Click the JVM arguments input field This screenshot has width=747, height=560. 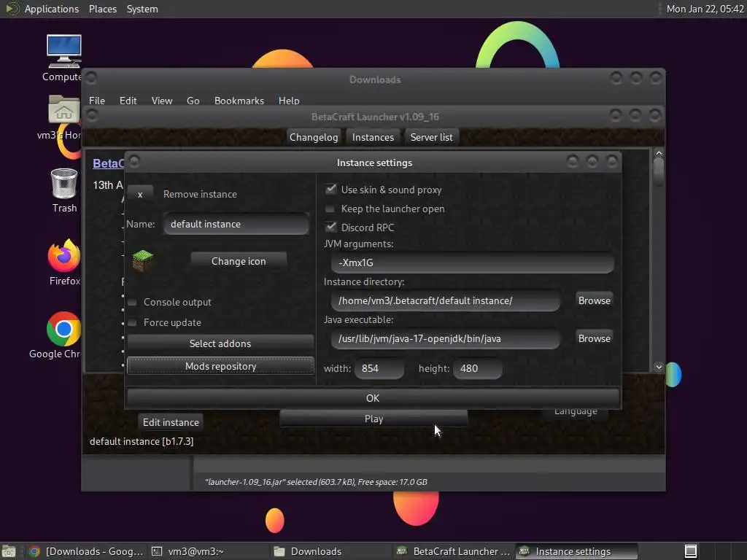point(472,262)
